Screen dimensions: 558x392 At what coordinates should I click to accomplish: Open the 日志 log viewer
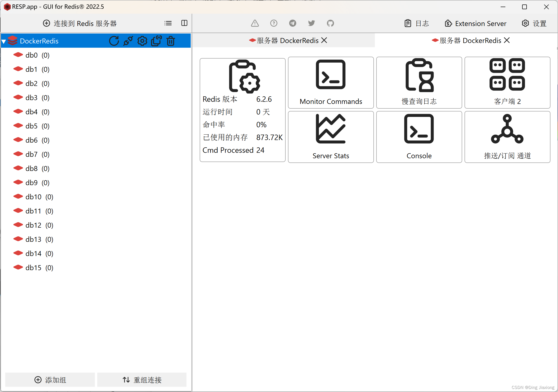(x=417, y=23)
